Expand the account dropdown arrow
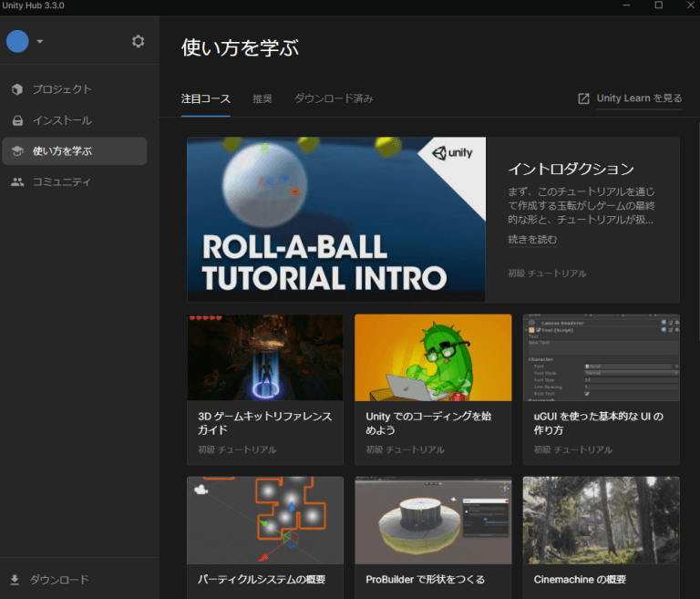700x599 pixels. pyautogui.click(x=40, y=42)
